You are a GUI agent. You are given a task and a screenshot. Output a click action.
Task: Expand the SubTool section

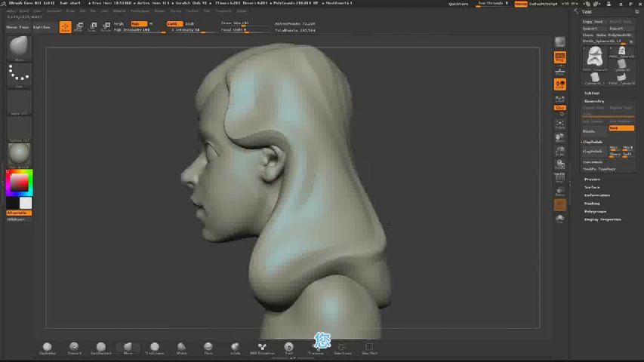[x=592, y=94]
